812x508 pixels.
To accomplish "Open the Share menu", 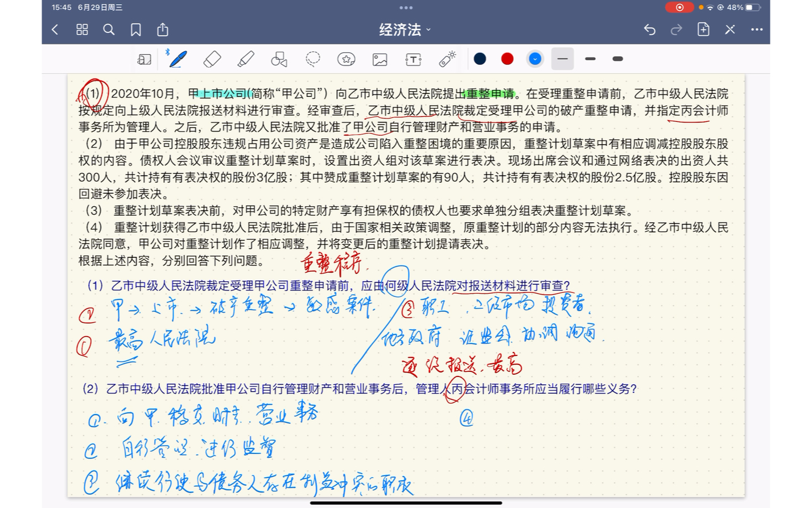I will tap(162, 30).
